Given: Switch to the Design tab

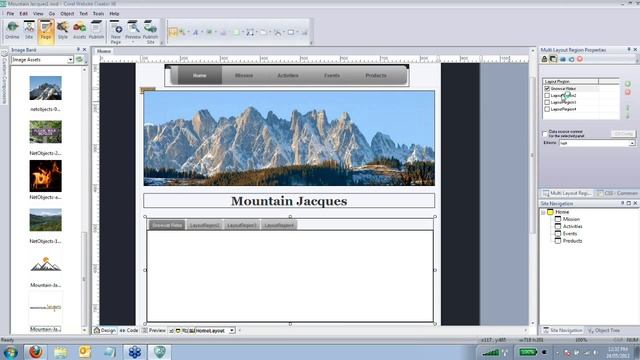Looking at the screenshot, I should coord(104,331).
